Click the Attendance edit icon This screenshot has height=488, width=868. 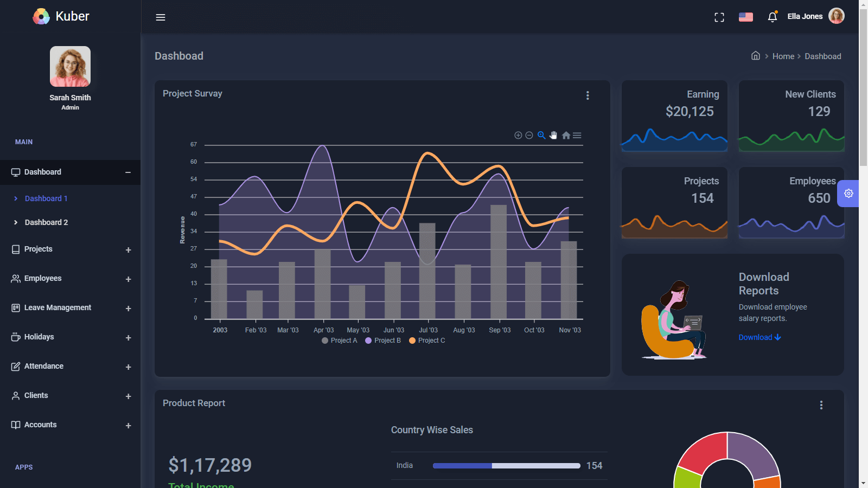16,367
